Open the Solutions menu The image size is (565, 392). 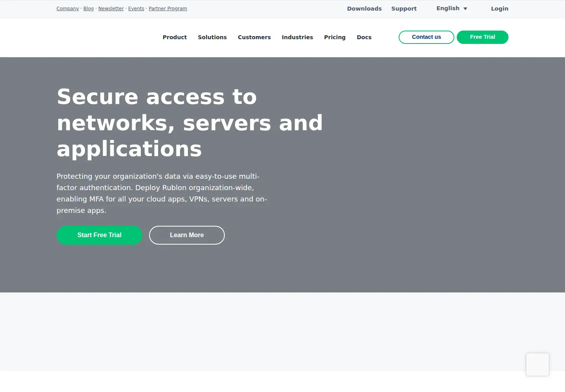pyautogui.click(x=212, y=37)
